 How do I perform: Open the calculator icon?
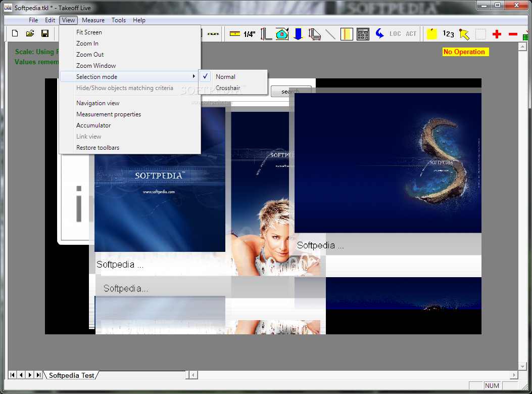coord(363,34)
